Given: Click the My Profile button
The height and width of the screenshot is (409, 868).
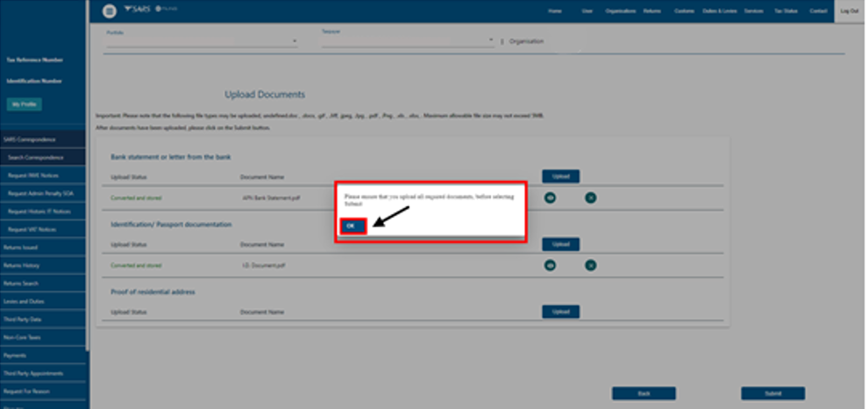Looking at the screenshot, I should pyautogui.click(x=25, y=104).
